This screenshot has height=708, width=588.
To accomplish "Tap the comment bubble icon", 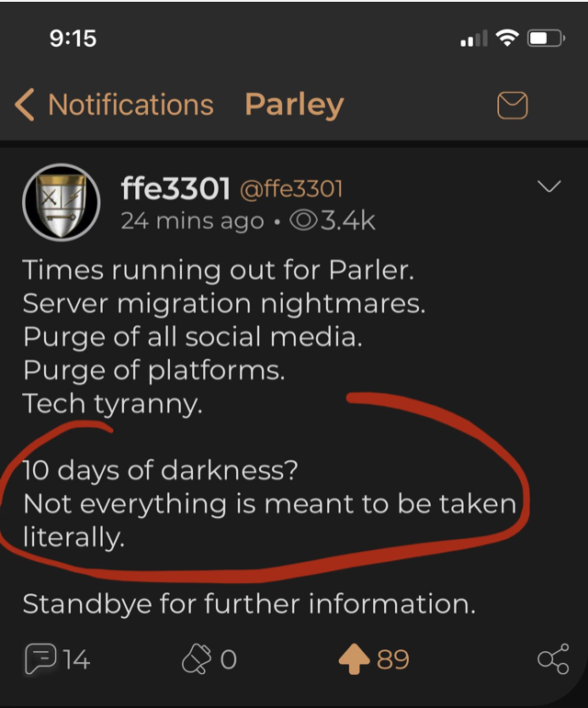I will [x=40, y=658].
